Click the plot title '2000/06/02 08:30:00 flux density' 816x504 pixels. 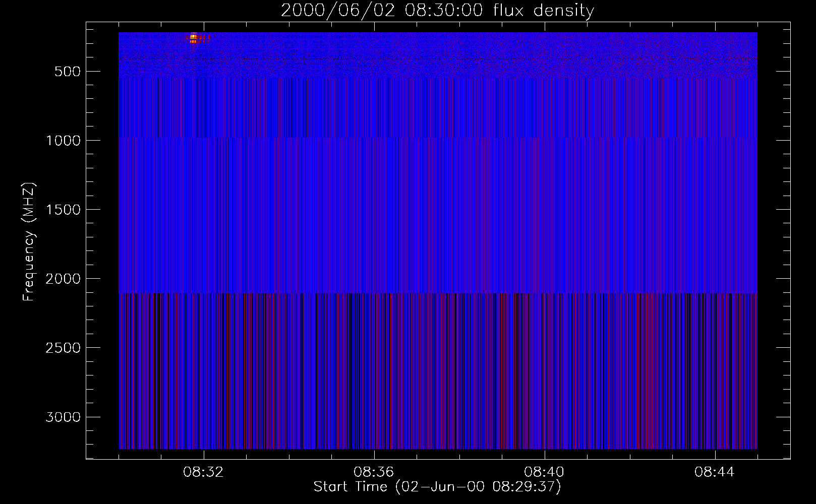click(x=437, y=11)
